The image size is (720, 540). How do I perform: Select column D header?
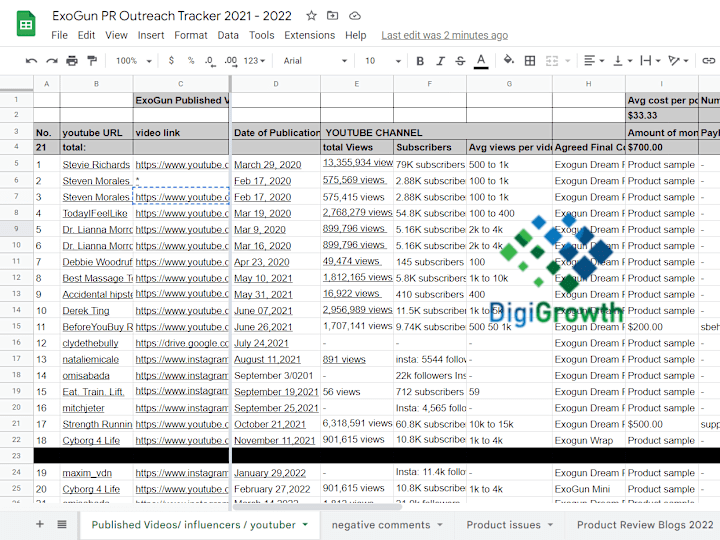pyautogui.click(x=276, y=84)
